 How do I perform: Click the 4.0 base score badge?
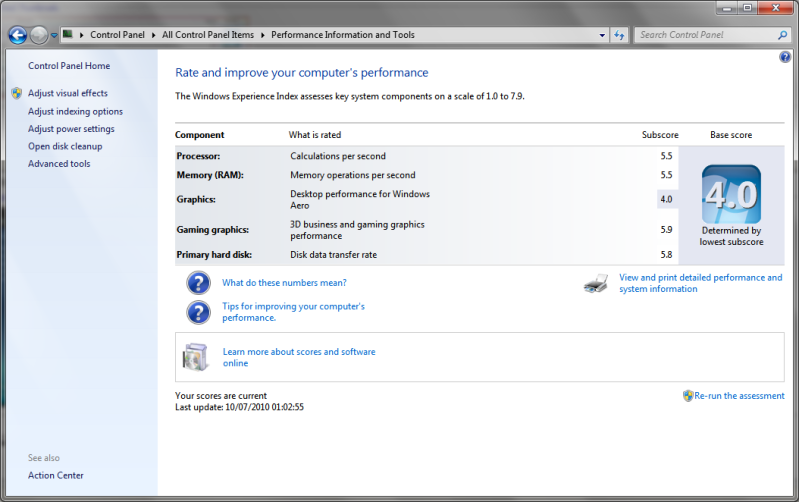pyautogui.click(x=731, y=194)
